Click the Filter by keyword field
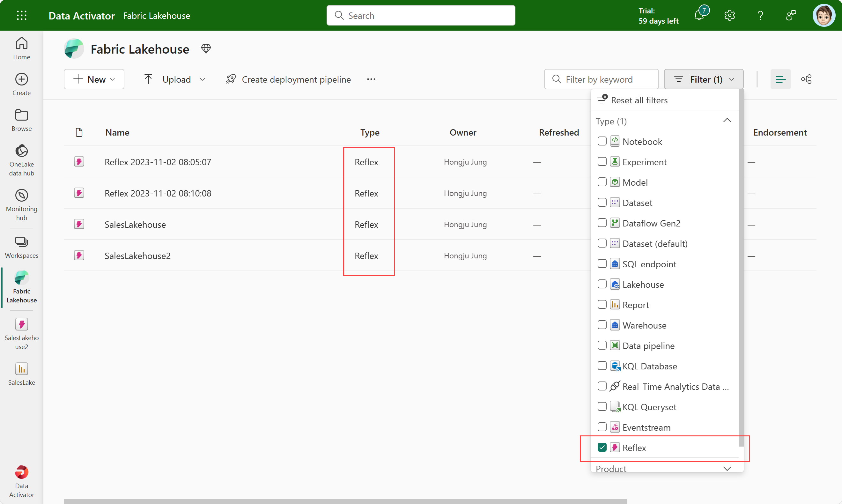Image resolution: width=842 pixels, height=504 pixels. click(x=601, y=79)
